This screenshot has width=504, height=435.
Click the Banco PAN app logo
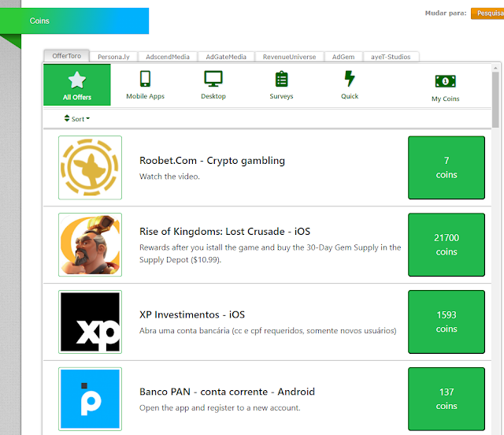coord(90,399)
